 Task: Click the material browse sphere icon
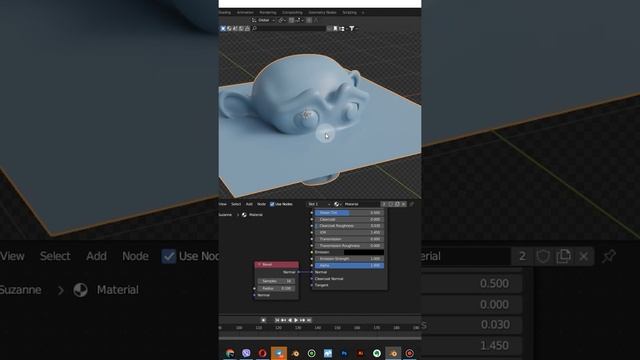[336, 204]
